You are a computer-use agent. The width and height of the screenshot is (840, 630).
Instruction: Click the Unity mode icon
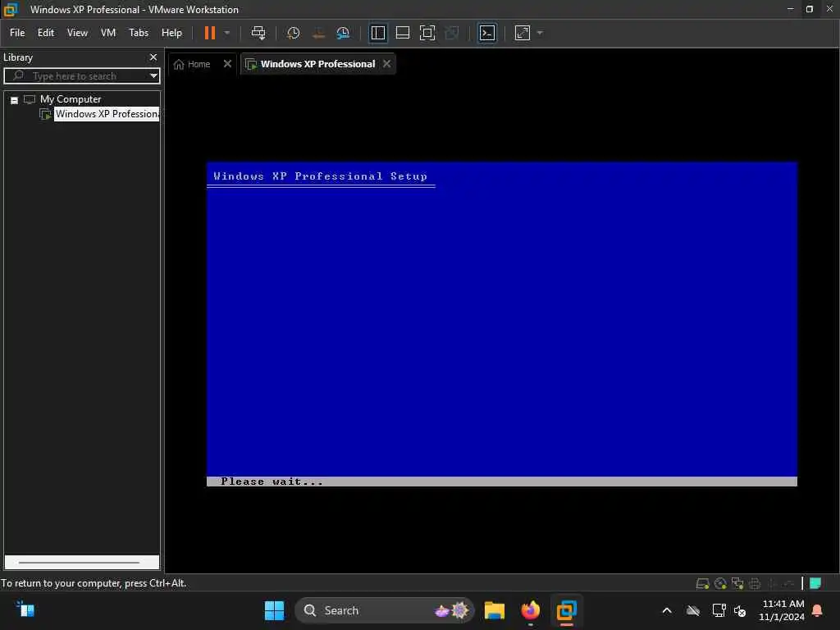[x=452, y=33]
